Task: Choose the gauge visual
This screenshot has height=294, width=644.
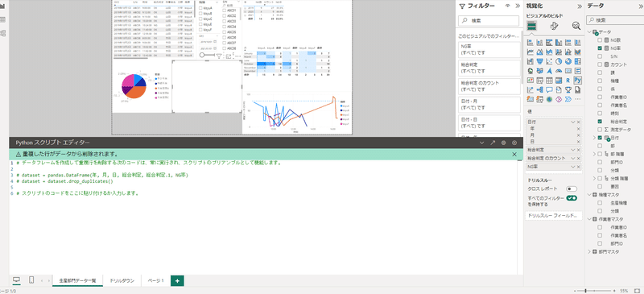Action: tap(559, 71)
